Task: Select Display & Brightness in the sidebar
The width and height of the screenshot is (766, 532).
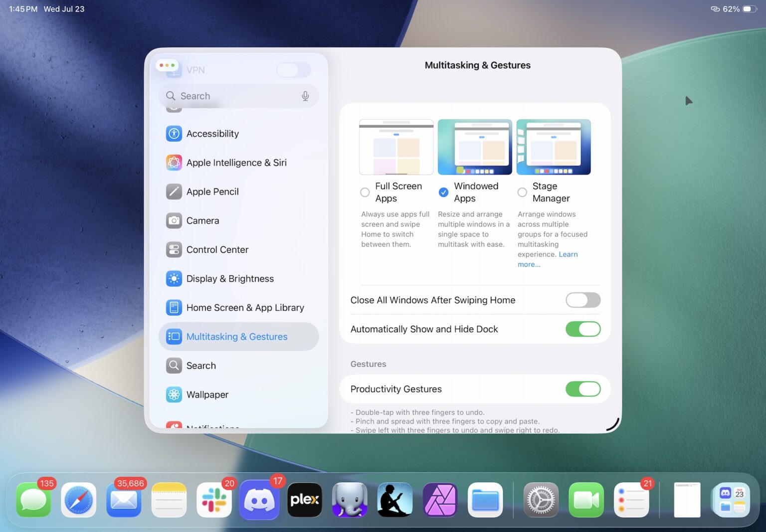Action: pos(230,279)
